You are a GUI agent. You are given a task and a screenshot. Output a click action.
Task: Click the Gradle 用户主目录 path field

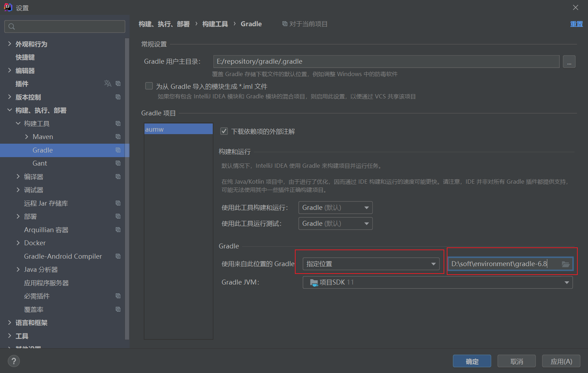coord(386,62)
